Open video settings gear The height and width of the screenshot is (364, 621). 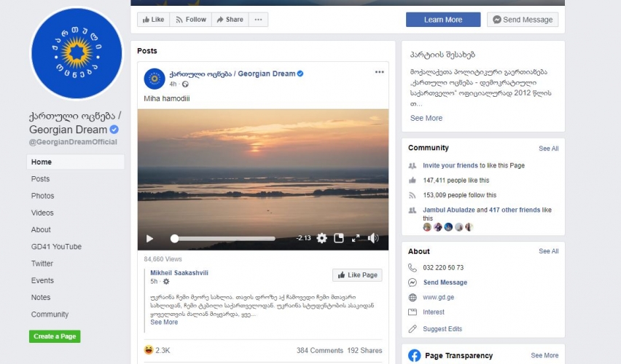(x=321, y=238)
